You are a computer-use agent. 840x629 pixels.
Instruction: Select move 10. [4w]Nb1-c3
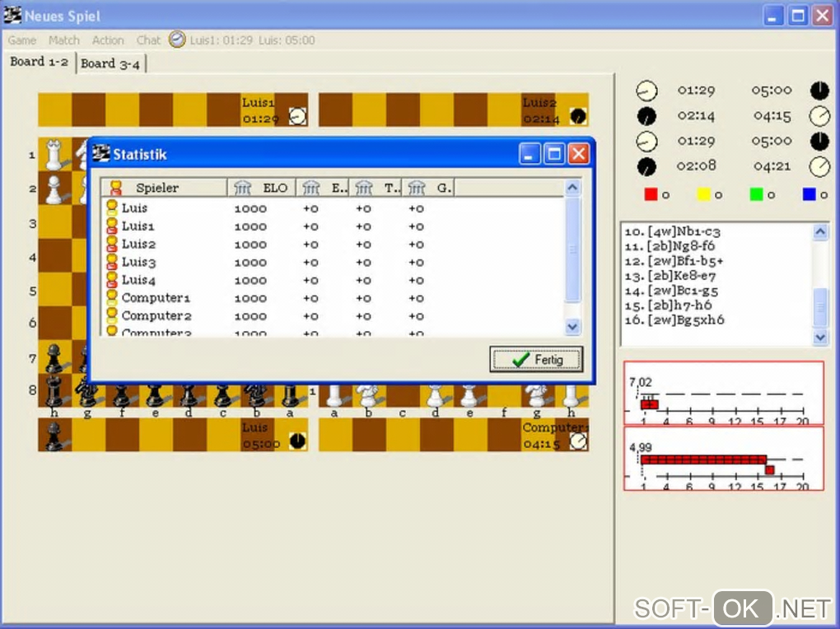tap(672, 231)
